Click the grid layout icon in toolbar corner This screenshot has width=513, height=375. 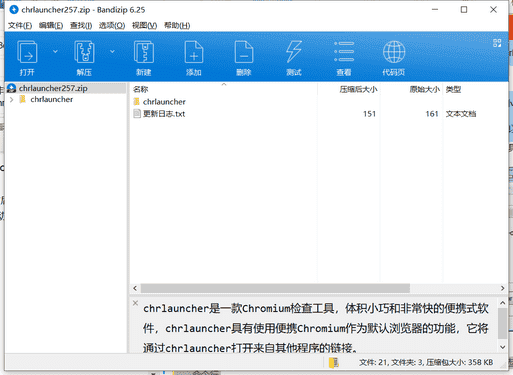[x=497, y=43]
